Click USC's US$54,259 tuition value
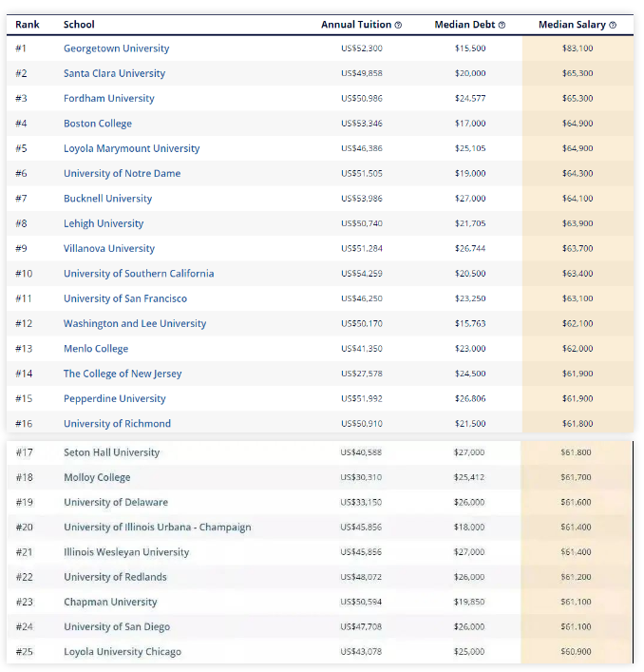Viewport: 644px width, 672px height. (x=362, y=274)
